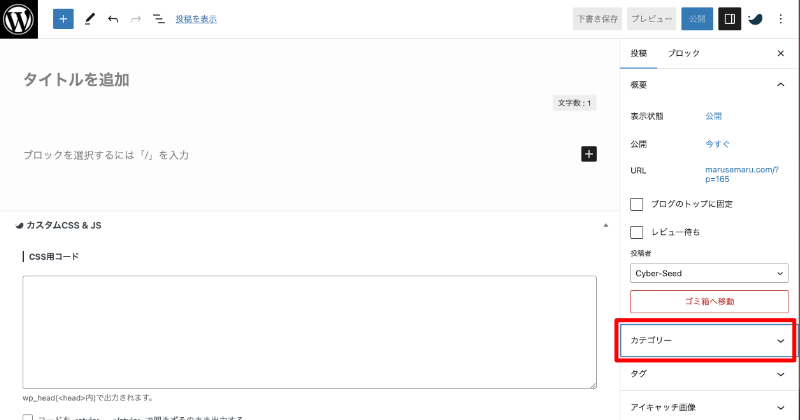Expand the カテゴリー panel
Screen dimensions: 800x420
coord(709,341)
